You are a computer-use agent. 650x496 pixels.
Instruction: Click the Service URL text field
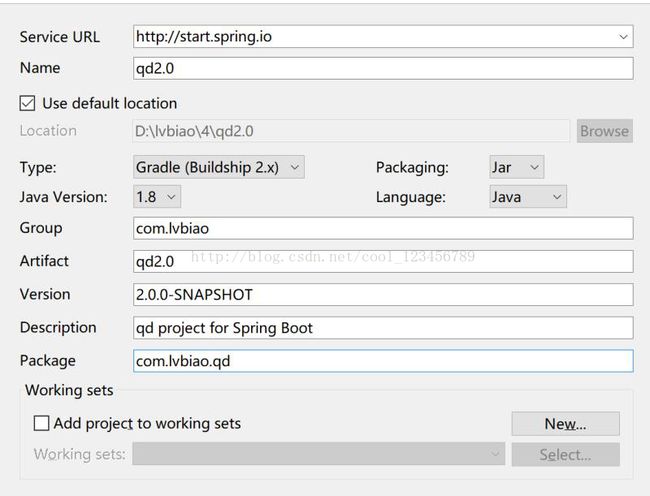click(374, 37)
